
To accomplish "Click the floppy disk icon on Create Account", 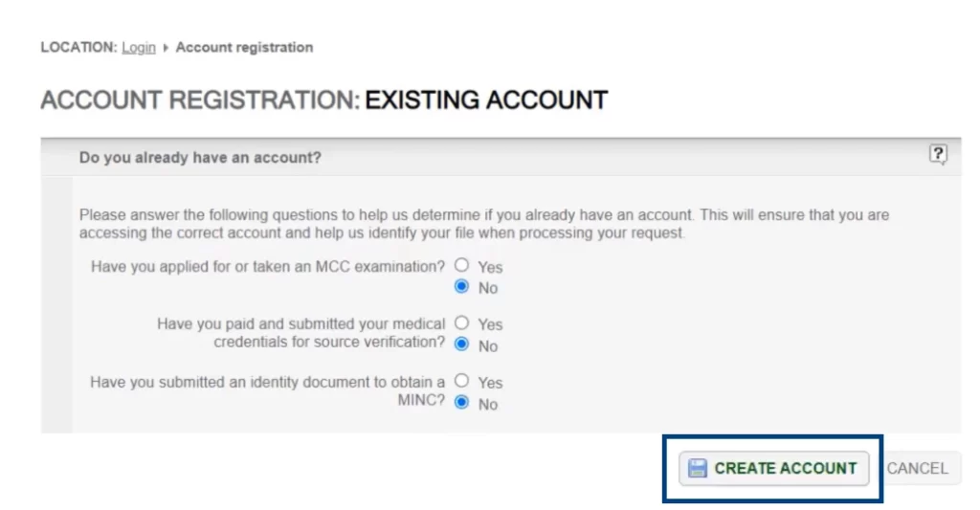I will pos(698,468).
